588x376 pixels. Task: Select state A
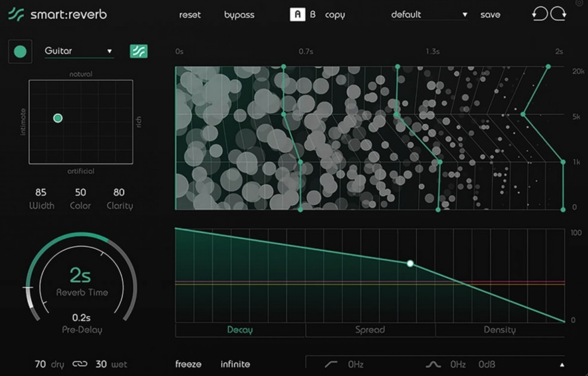297,15
